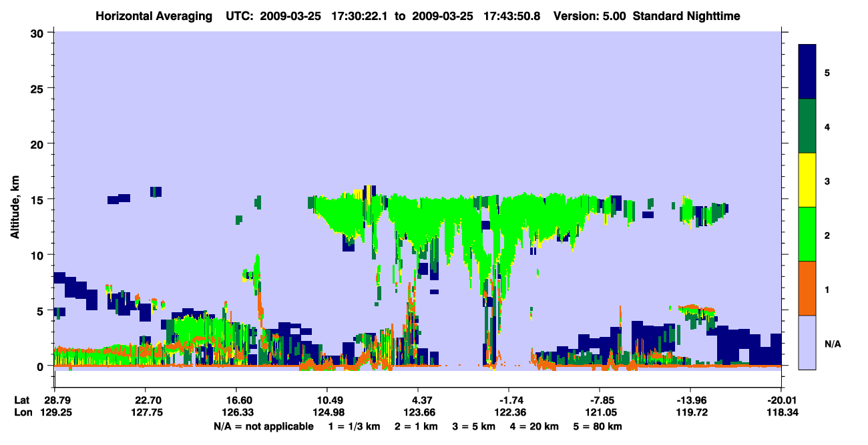Click the '2 = 1 km' legend text

point(417,426)
